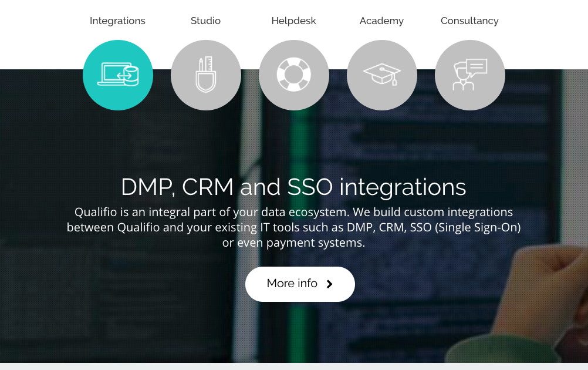Click the Studio pencil and ruler icon

coord(206,75)
